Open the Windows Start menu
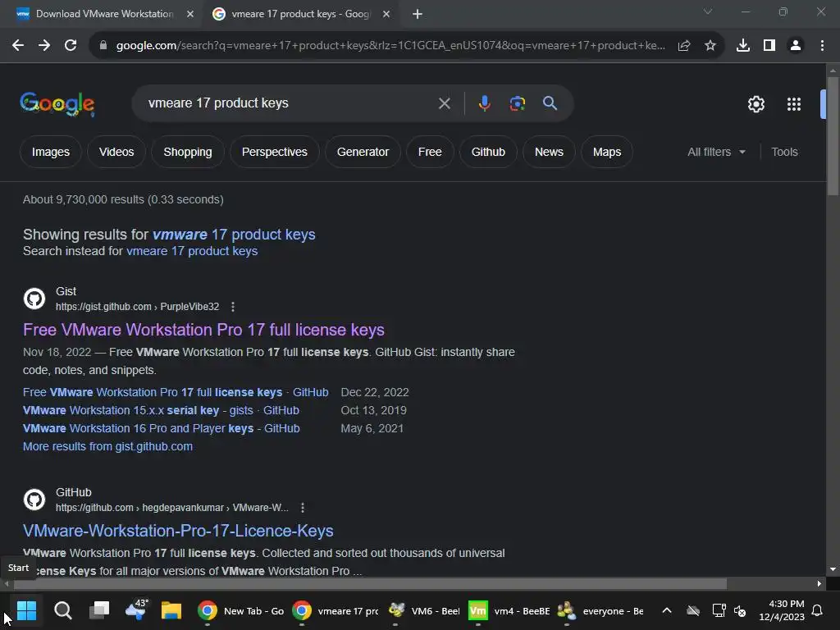 tap(26, 610)
